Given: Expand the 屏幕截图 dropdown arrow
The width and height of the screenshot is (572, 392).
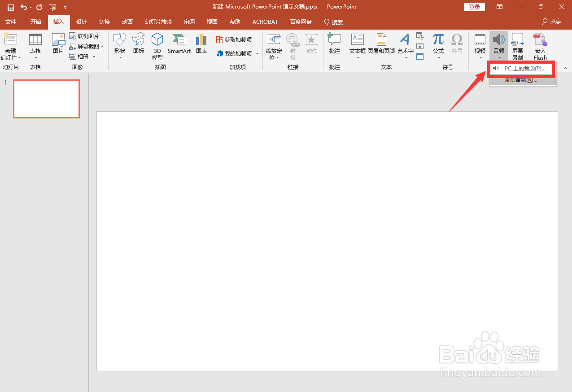Looking at the screenshot, I should 102,47.
